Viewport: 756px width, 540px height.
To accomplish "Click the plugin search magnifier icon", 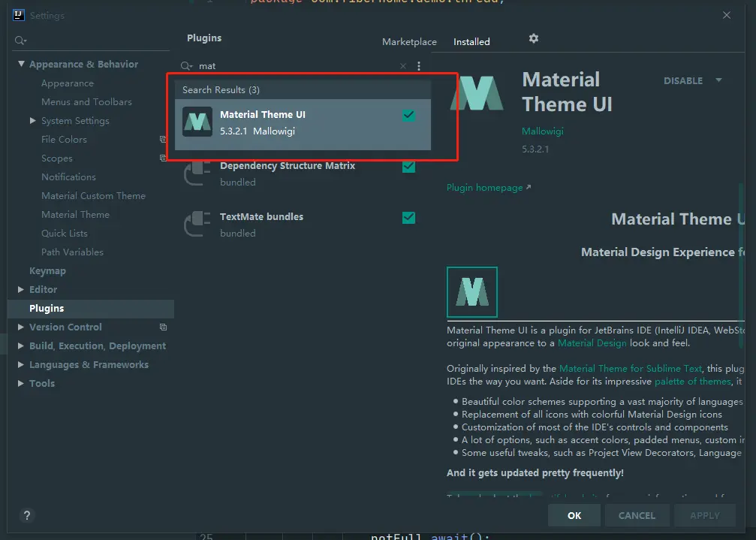I will click(x=186, y=66).
